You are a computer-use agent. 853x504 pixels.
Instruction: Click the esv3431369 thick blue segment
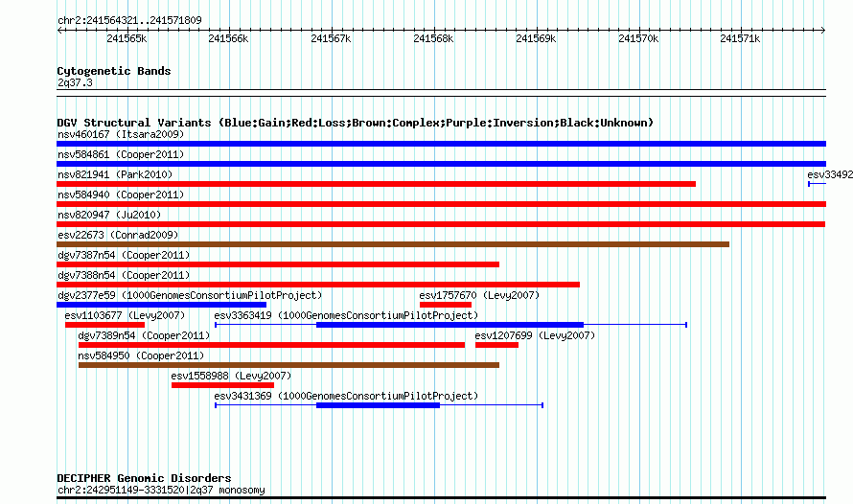tap(378, 405)
